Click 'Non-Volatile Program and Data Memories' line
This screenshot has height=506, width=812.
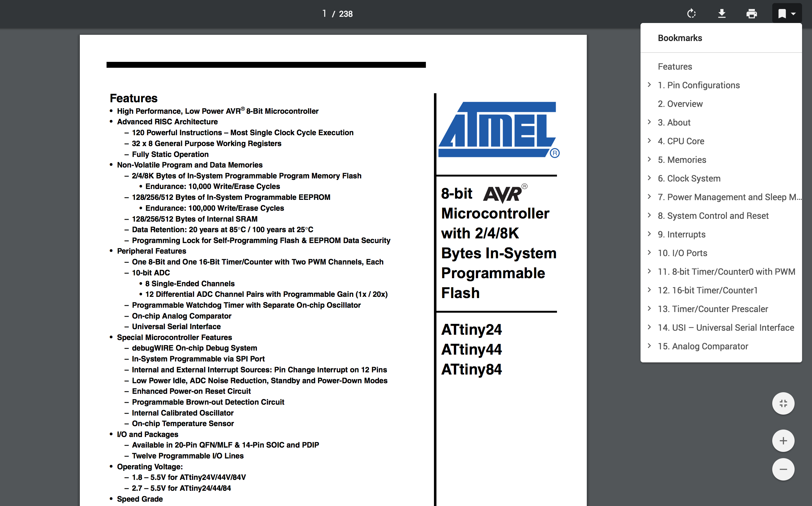pos(189,165)
